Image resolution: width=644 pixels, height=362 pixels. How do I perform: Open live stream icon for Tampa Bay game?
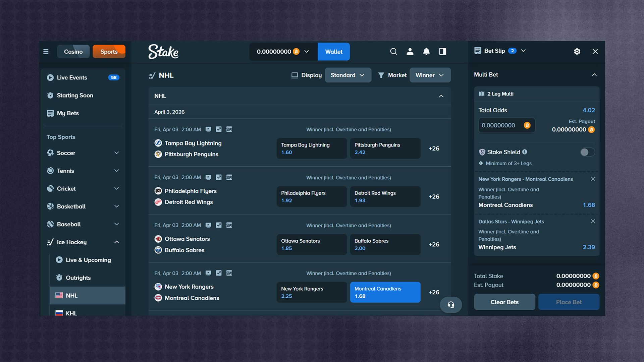(x=208, y=129)
